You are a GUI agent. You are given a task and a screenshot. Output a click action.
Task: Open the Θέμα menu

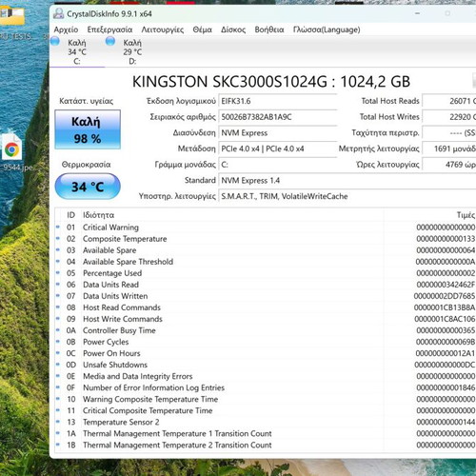(202, 30)
